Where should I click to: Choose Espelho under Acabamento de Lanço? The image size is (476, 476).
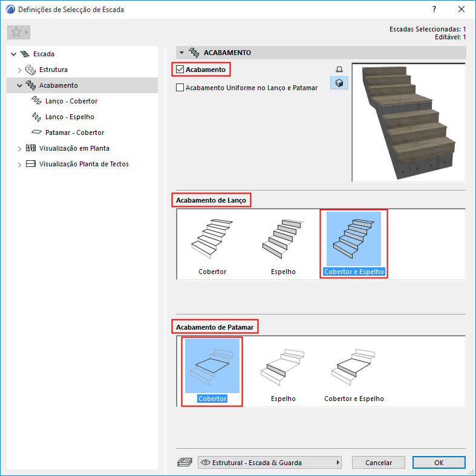click(x=283, y=244)
